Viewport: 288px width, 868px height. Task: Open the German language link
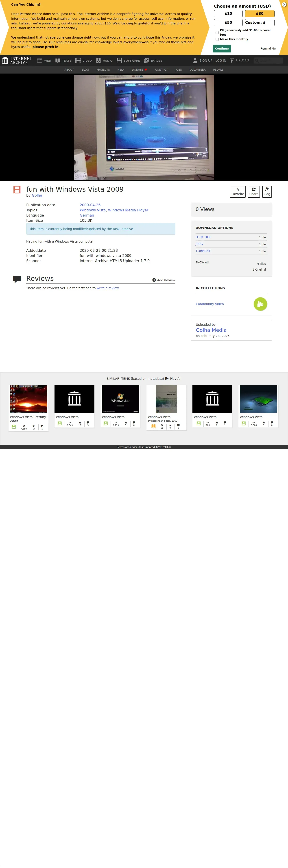pyautogui.click(x=87, y=215)
